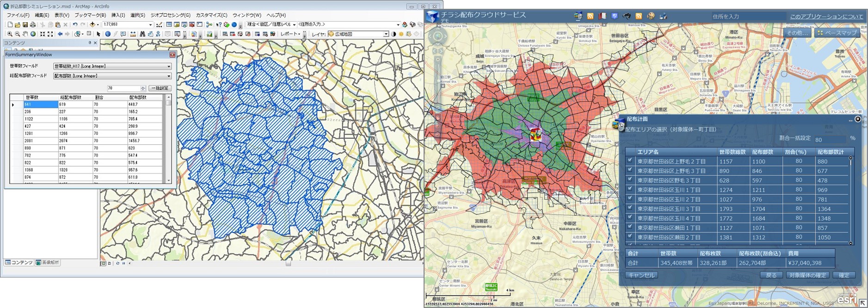Click the blue shield icon in header
Image resolution: width=868 pixels, height=308 pixels.
tap(614, 16)
